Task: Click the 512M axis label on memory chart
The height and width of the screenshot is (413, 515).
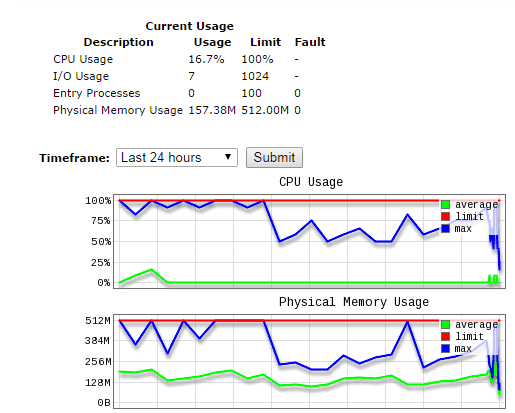Action: [x=98, y=321]
